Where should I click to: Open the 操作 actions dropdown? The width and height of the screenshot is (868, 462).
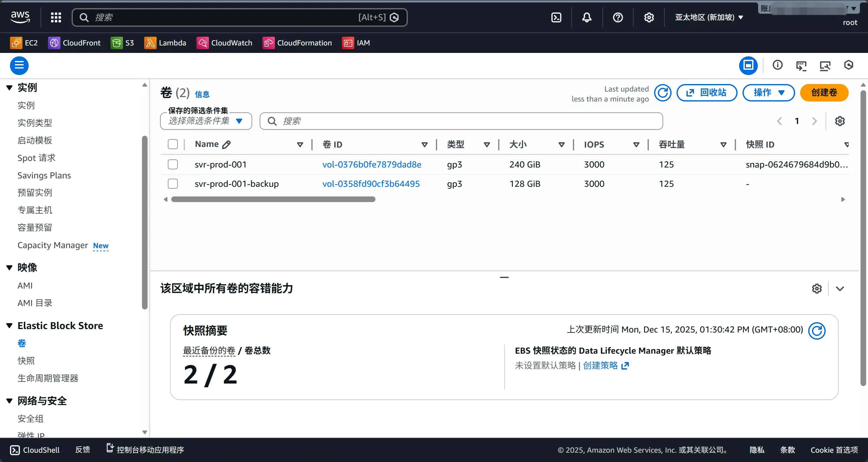[768, 93]
